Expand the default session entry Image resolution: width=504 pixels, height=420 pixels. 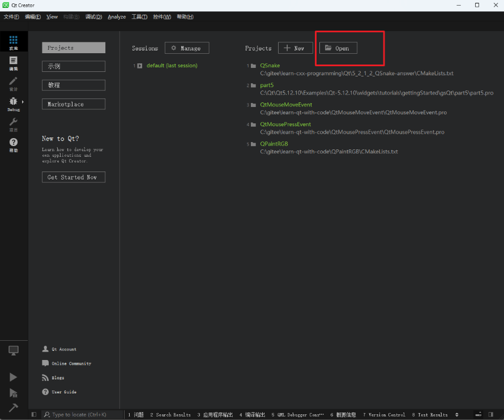(x=139, y=65)
